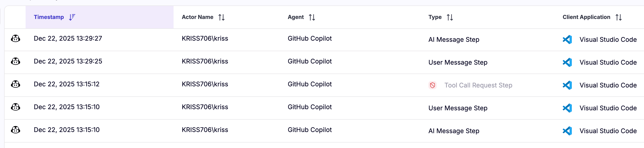Click the red blocked shield icon
This screenshot has height=148, width=644.
(432, 85)
